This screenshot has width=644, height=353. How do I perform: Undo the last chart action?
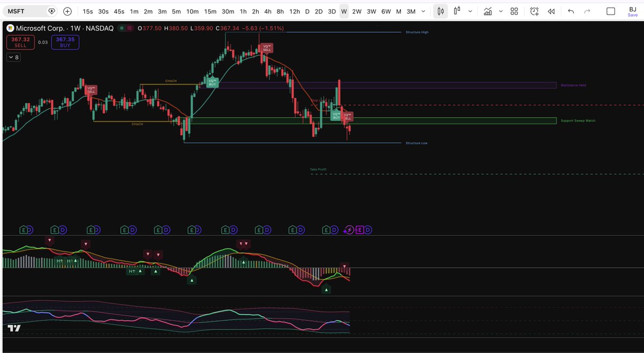[x=570, y=11]
